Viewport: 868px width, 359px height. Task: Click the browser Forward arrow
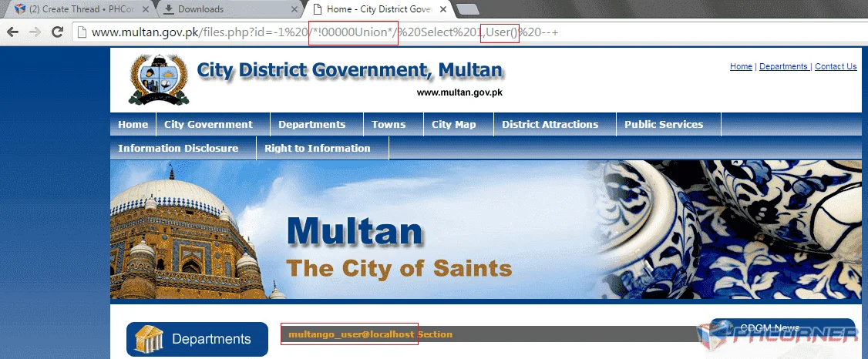pos(35,32)
